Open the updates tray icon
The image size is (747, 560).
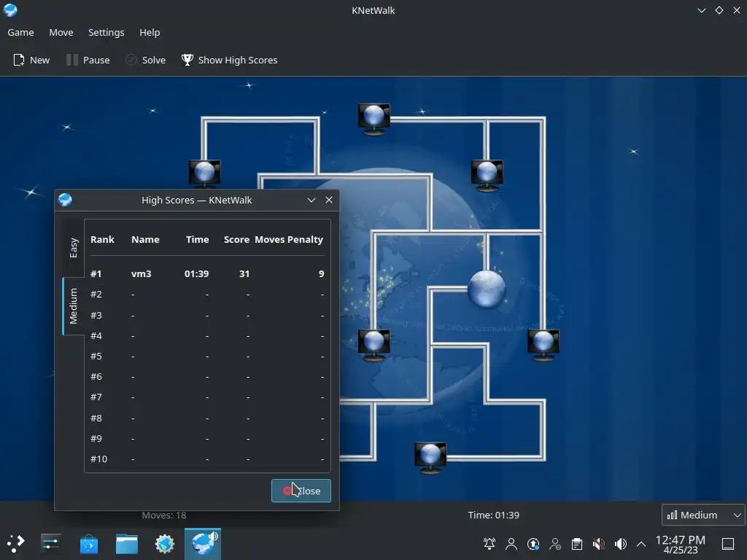point(533,544)
